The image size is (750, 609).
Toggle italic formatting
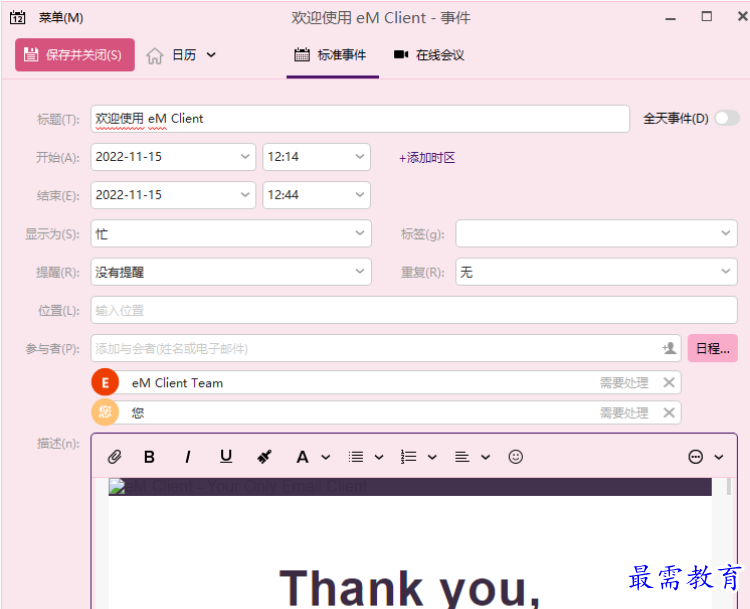coord(188,457)
